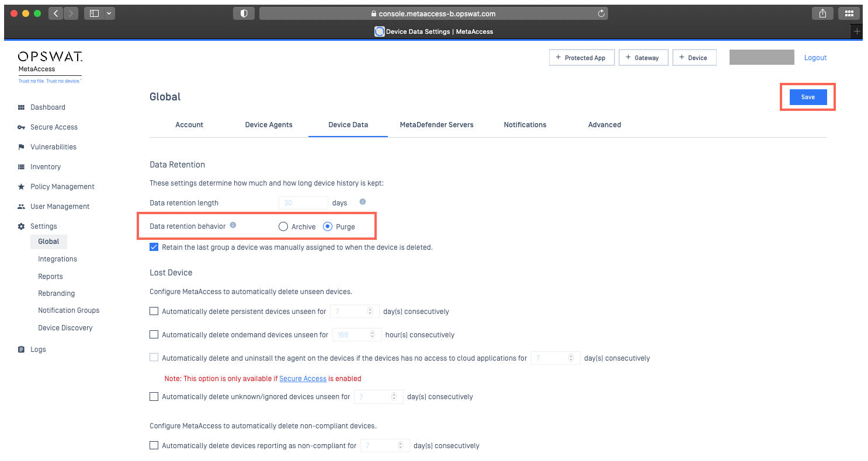Enable auto delete persistent devices unseen
Viewport: 868px width, 461px height.
point(154,311)
